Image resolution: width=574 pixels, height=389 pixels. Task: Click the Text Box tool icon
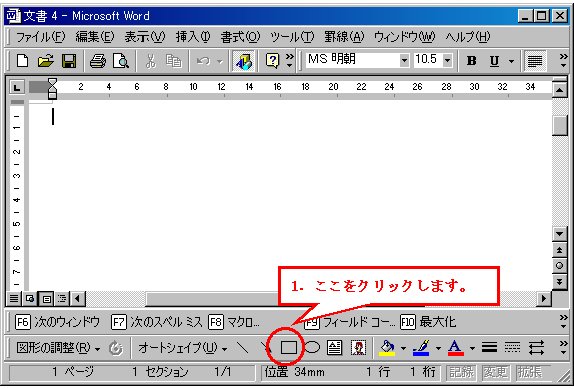334,347
